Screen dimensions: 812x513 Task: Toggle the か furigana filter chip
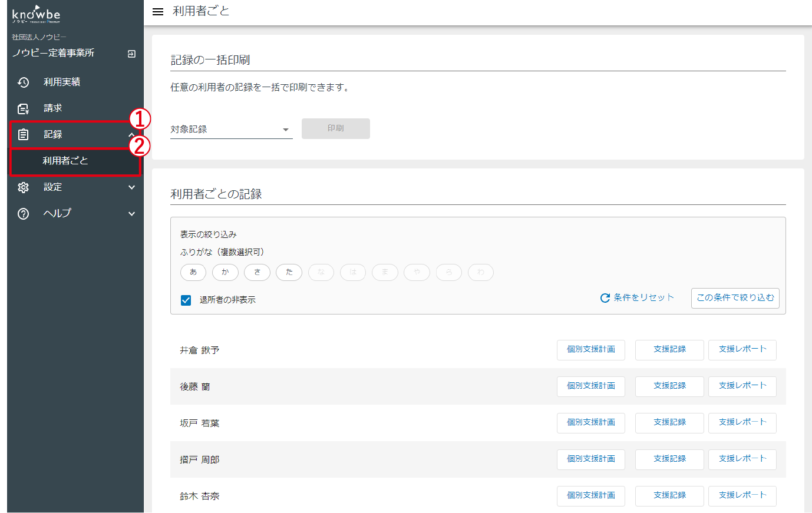click(x=225, y=272)
